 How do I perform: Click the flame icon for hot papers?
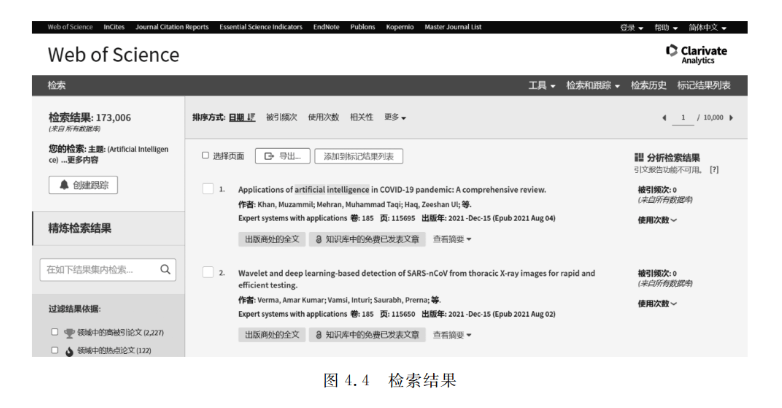point(69,351)
